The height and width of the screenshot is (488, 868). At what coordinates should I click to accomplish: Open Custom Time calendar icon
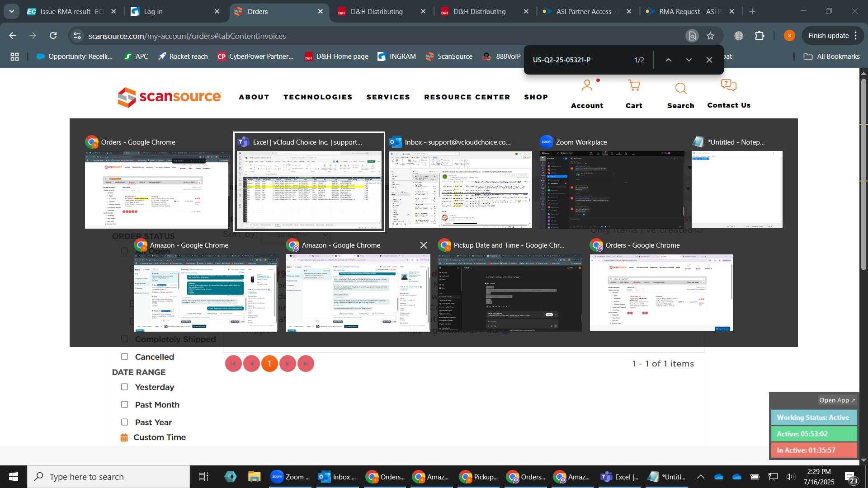pyautogui.click(x=124, y=437)
